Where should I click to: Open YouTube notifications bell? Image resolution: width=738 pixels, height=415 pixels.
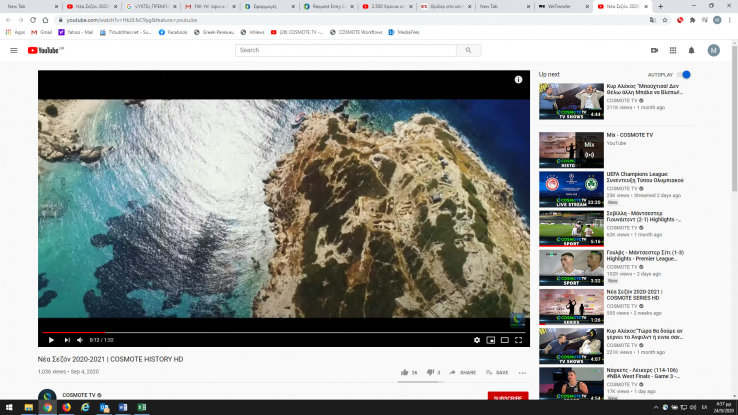click(691, 50)
